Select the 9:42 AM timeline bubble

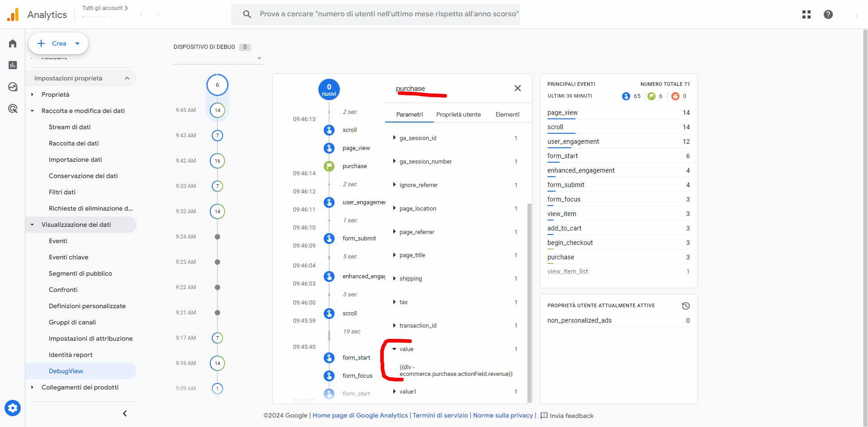(x=217, y=161)
